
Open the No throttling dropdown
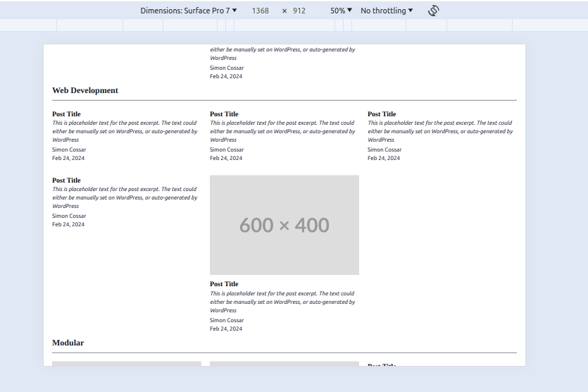coord(387,11)
